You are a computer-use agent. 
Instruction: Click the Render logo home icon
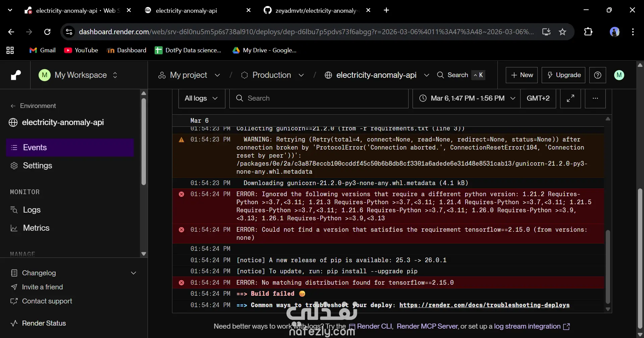pyautogui.click(x=15, y=75)
